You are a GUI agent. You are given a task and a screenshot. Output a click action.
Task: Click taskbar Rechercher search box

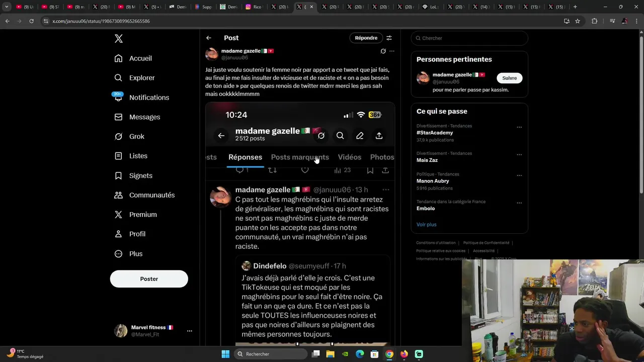[271, 354]
